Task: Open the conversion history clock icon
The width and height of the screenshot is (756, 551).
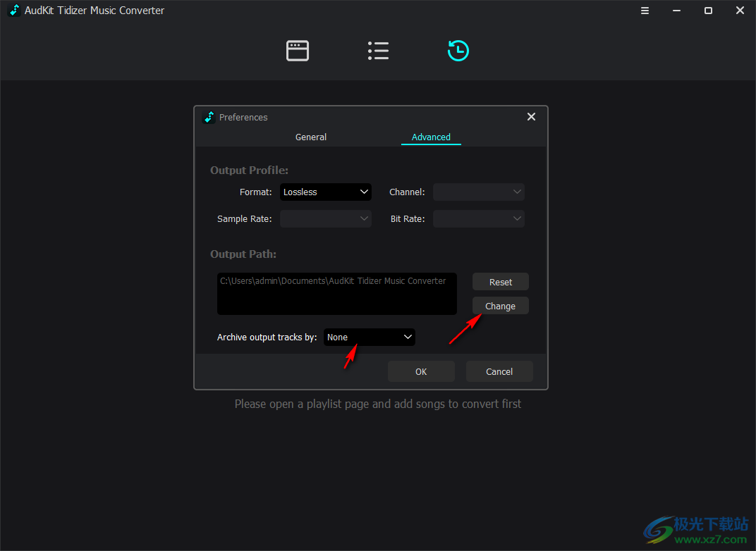Action: click(458, 51)
